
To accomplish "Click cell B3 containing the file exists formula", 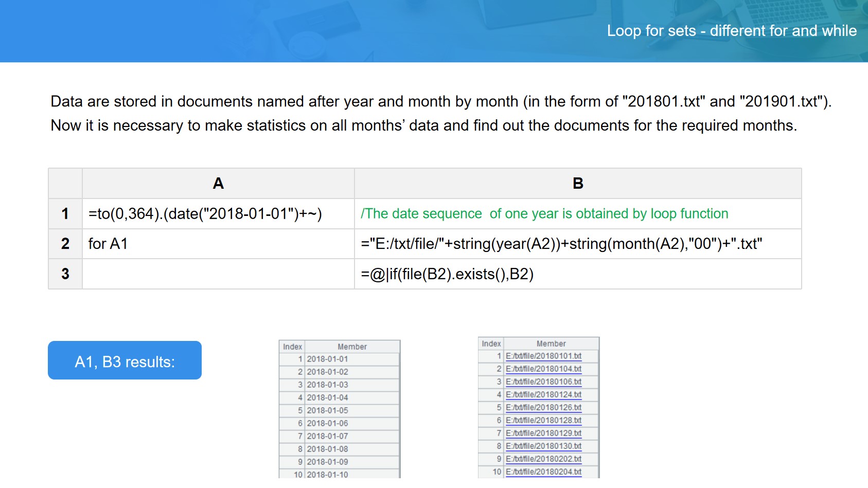I will [447, 274].
